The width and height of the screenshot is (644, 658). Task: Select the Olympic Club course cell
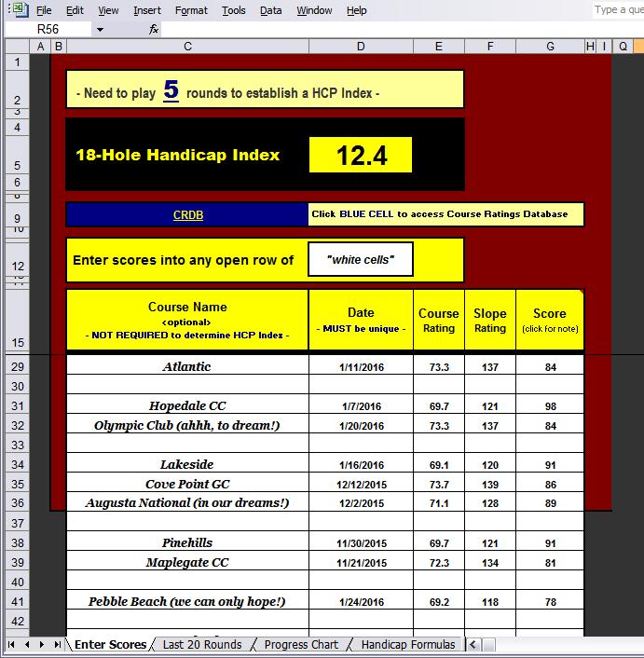pos(187,424)
